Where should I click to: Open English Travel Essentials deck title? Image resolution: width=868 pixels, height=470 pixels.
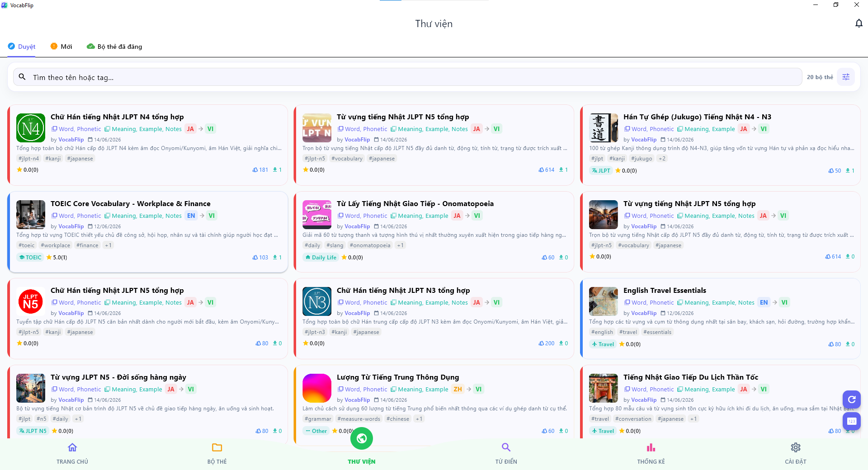pyautogui.click(x=665, y=291)
